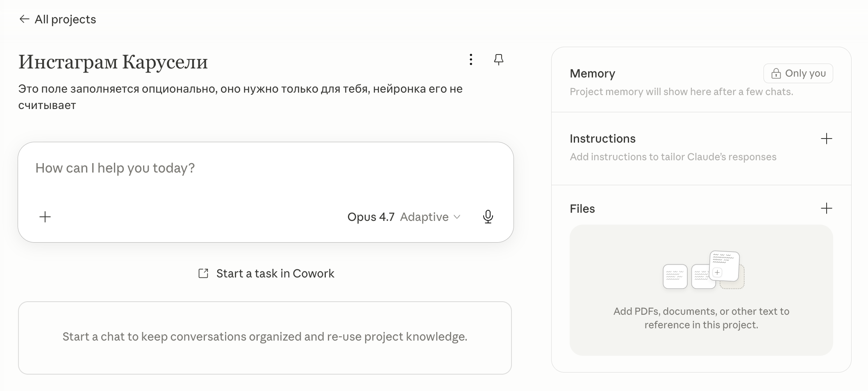Add instructions using the Instructions plus icon

[826, 139]
